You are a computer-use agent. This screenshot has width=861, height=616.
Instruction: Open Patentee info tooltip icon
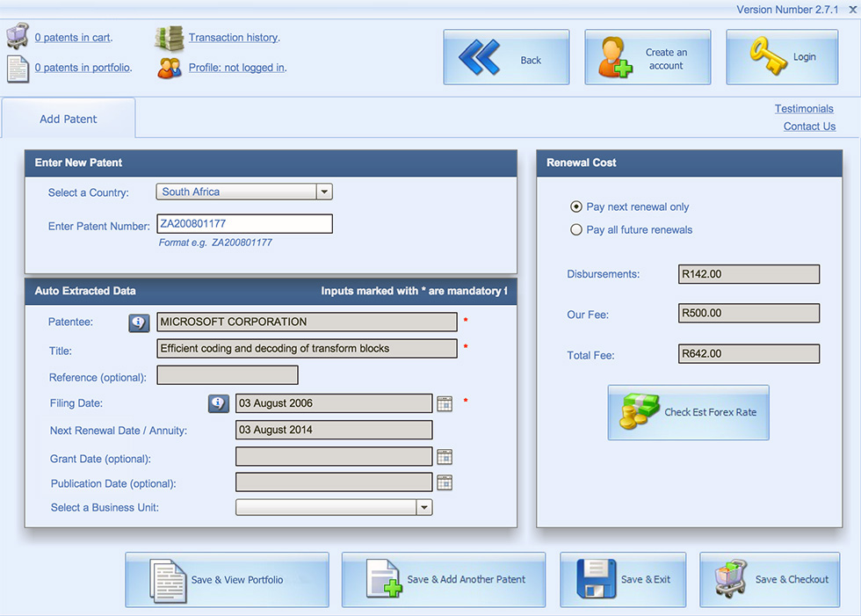pyautogui.click(x=139, y=322)
